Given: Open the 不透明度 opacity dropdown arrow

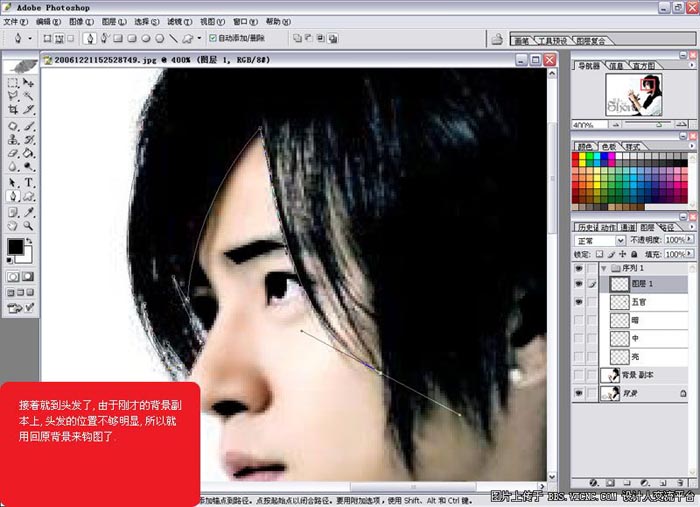Looking at the screenshot, I should click(x=688, y=241).
